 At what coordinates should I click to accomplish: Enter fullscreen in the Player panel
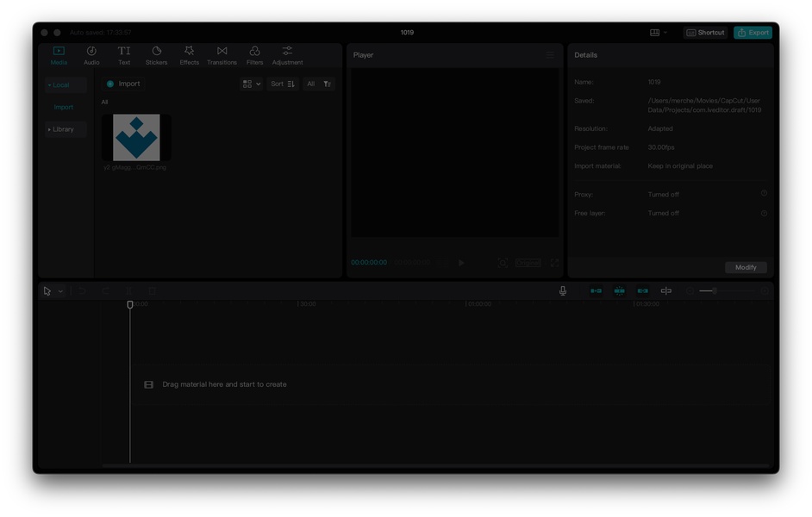[x=554, y=263]
